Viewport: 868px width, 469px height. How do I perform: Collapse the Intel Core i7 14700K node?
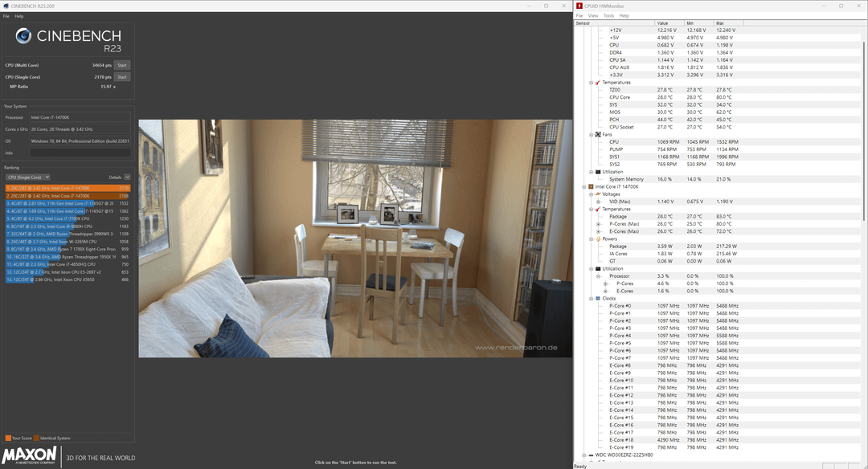[x=584, y=187]
